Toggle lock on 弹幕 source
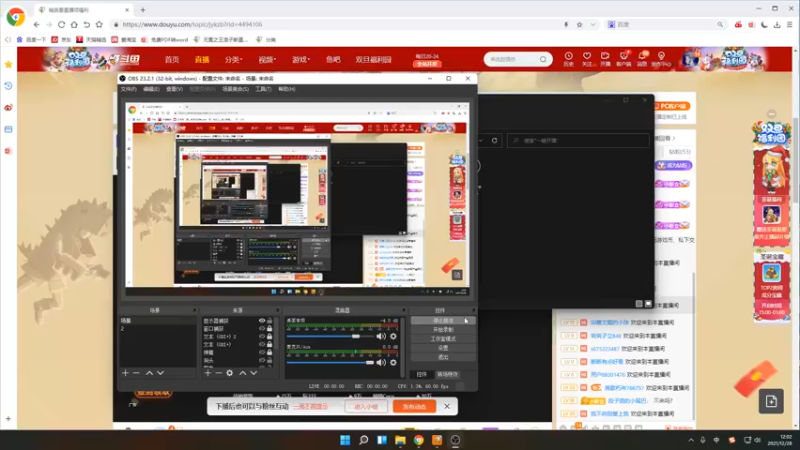800x450 pixels. coord(269,352)
